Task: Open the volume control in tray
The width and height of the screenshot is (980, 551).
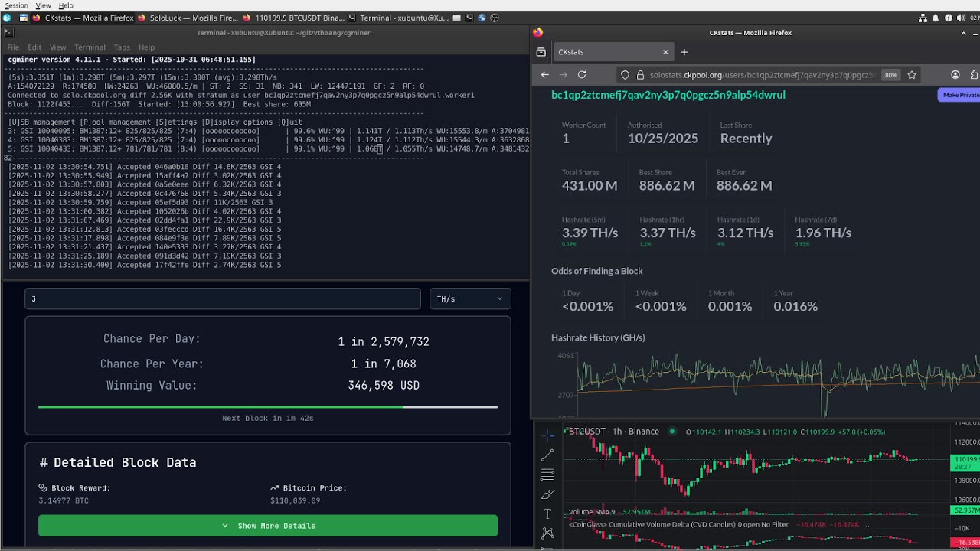Action: [961, 18]
